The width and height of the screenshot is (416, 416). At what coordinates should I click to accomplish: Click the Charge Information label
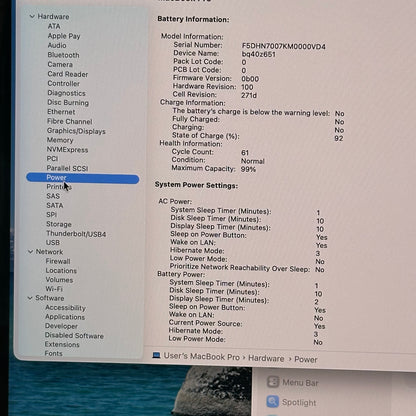[193, 102]
